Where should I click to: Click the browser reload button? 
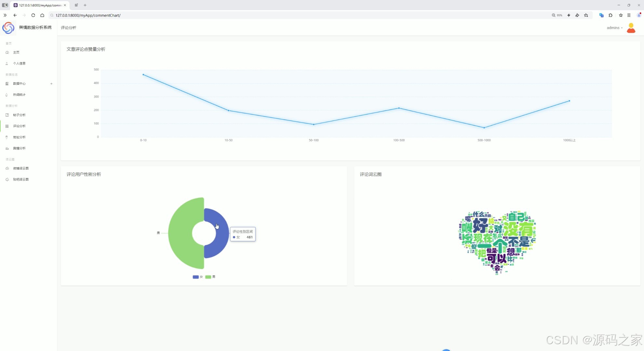(33, 15)
